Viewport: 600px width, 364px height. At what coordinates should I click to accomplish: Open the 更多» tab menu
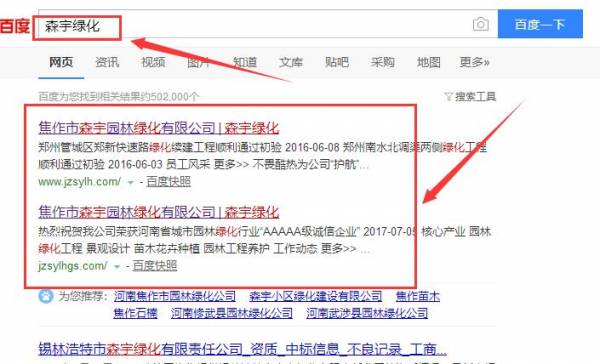[x=474, y=62]
